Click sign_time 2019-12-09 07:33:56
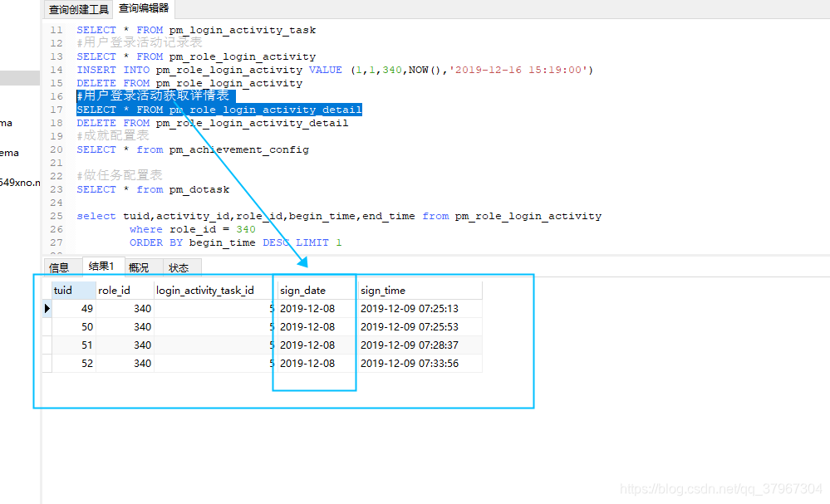The height and width of the screenshot is (504, 830). pyautogui.click(x=420, y=364)
